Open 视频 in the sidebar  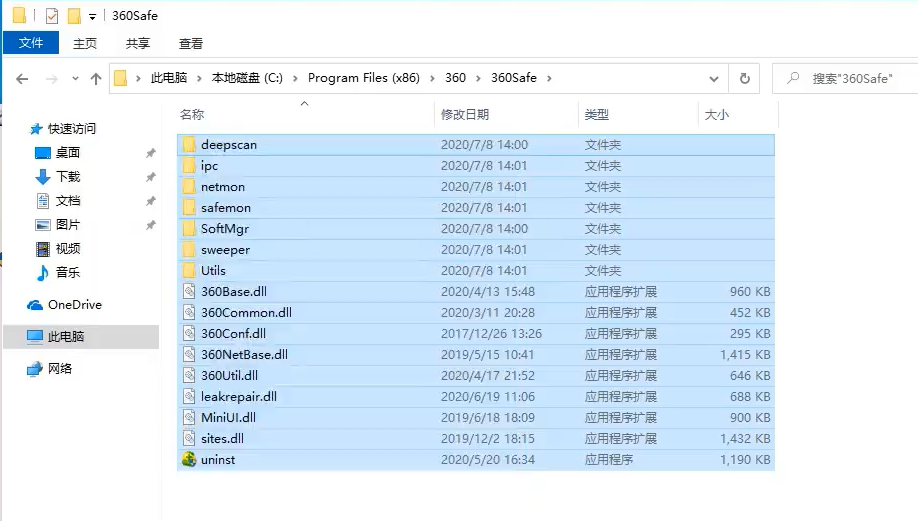click(x=67, y=249)
